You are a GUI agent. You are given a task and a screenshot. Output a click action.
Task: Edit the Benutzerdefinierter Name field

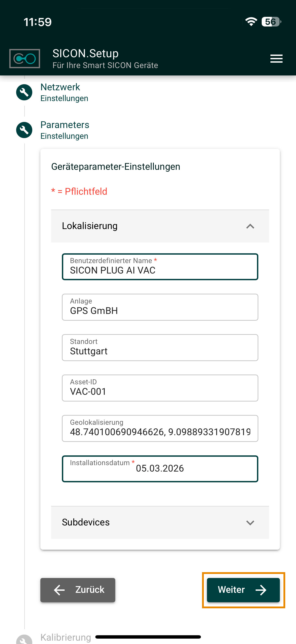click(x=160, y=267)
